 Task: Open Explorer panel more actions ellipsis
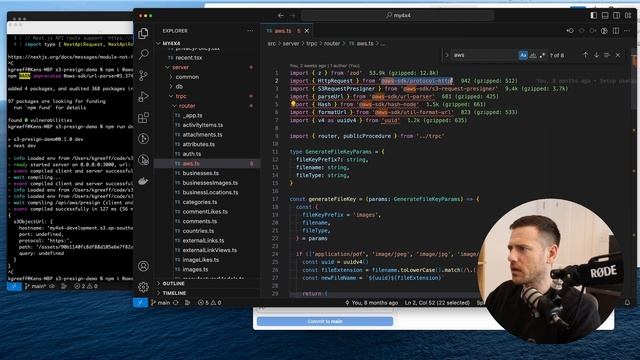pyautogui.click(x=250, y=31)
